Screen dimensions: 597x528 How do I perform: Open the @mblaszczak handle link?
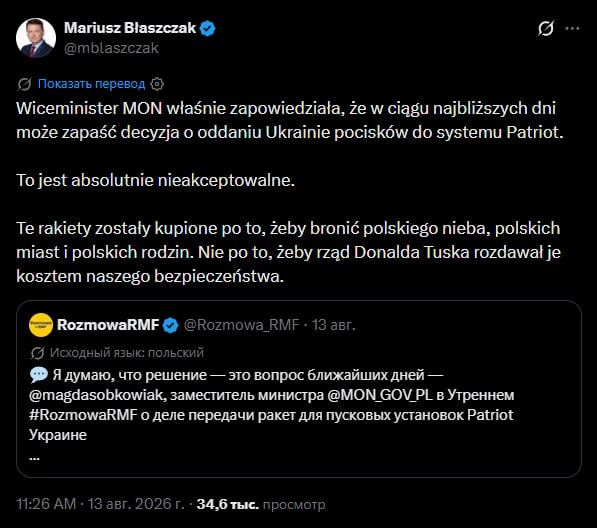pos(111,48)
